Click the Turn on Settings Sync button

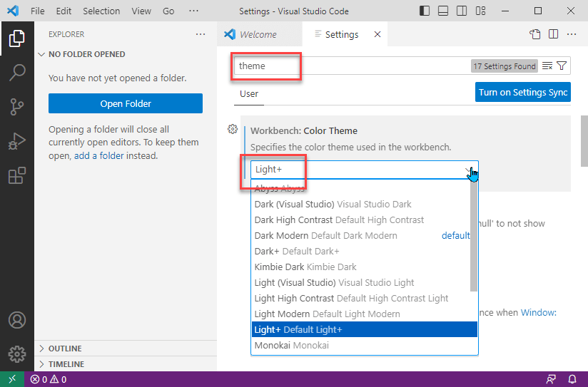pos(523,93)
